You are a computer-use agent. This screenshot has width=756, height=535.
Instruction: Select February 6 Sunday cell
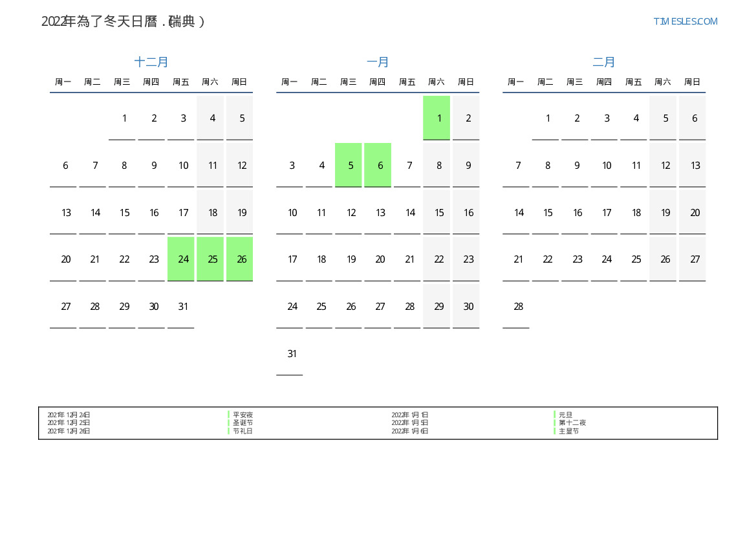[693, 118]
